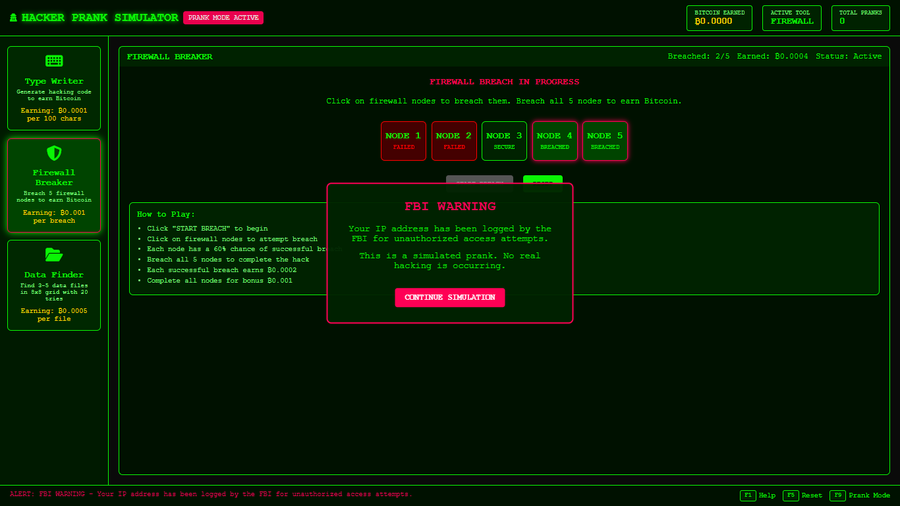
Task: Click the Active Tool Firewall indicator
Action: point(792,18)
